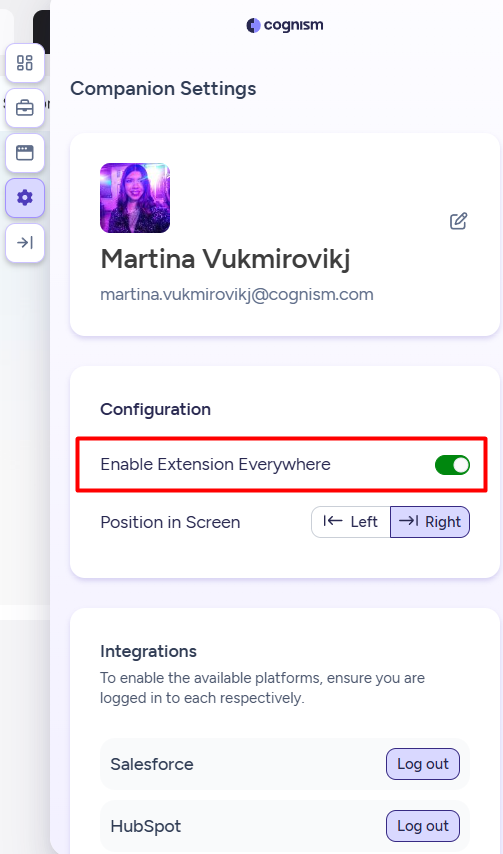Toggle Enable Extension Everywhere switch
Screen dimensions: 503x854
click(x=452, y=465)
